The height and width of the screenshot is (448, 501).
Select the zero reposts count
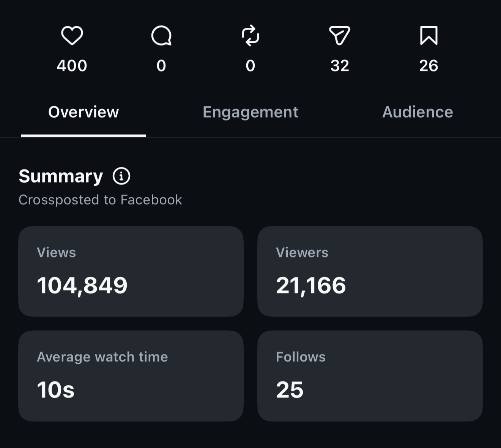250,66
